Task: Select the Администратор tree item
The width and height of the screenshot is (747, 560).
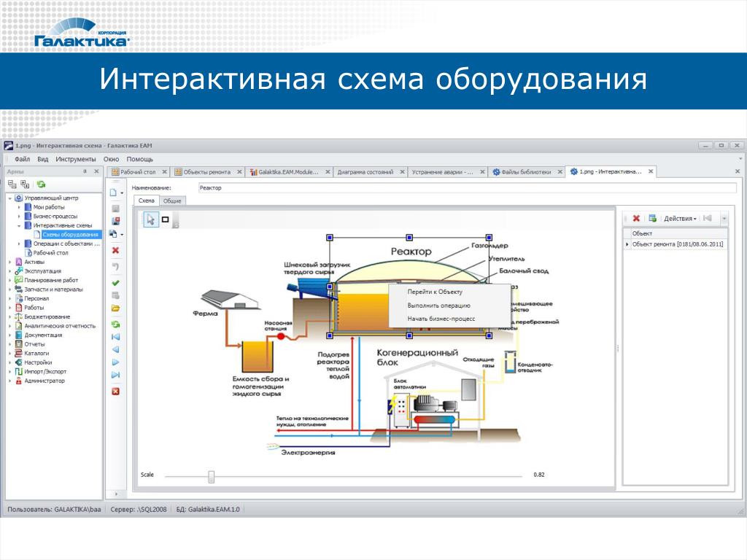Action: [44, 381]
